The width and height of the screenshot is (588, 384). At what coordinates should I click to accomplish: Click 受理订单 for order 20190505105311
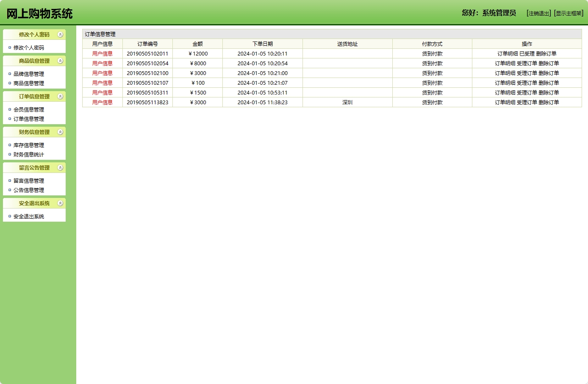click(527, 93)
